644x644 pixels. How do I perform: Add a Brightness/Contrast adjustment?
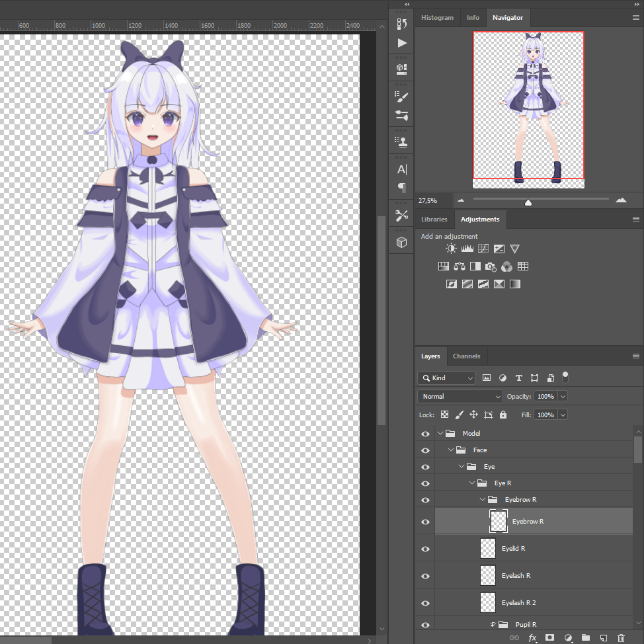pos(451,249)
